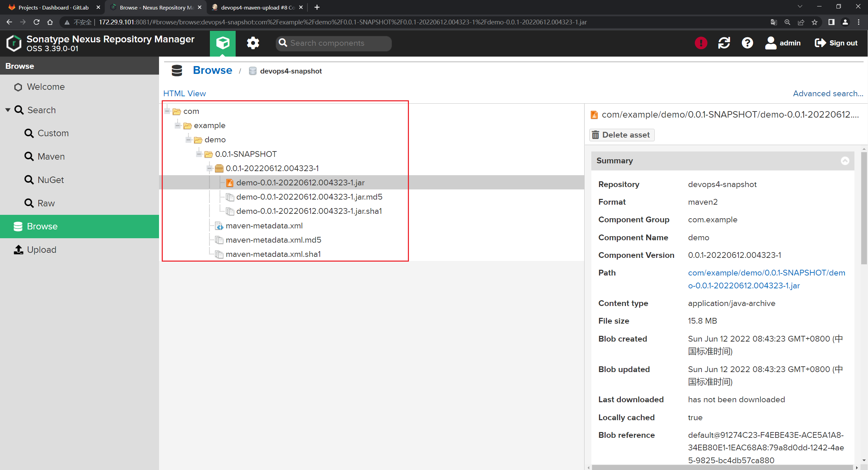Select the example folder
This screenshot has width=868, height=470.
click(x=210, y=125)
